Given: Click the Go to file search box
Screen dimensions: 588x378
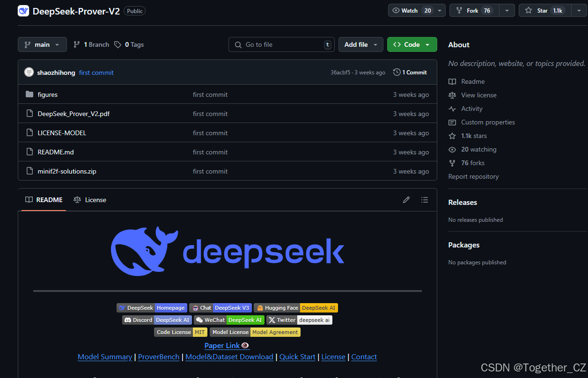Looking at the screenshot, I should click(x=281, y=44).
